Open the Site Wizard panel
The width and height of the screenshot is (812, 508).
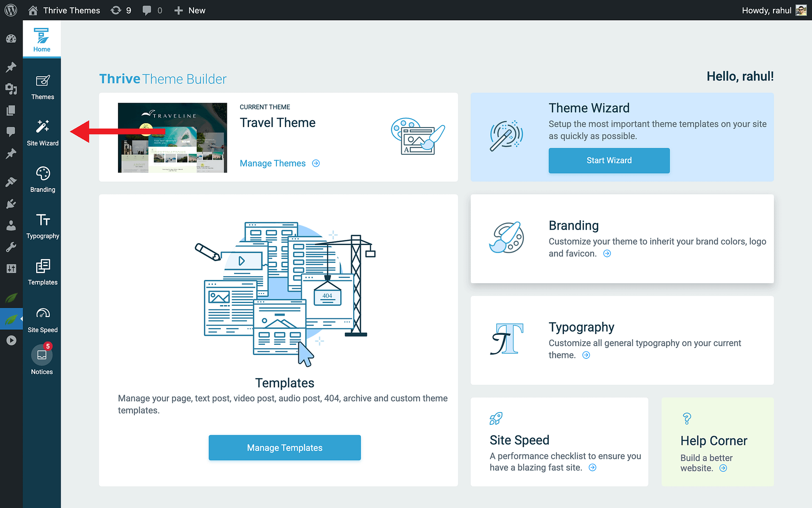[42, 132]
